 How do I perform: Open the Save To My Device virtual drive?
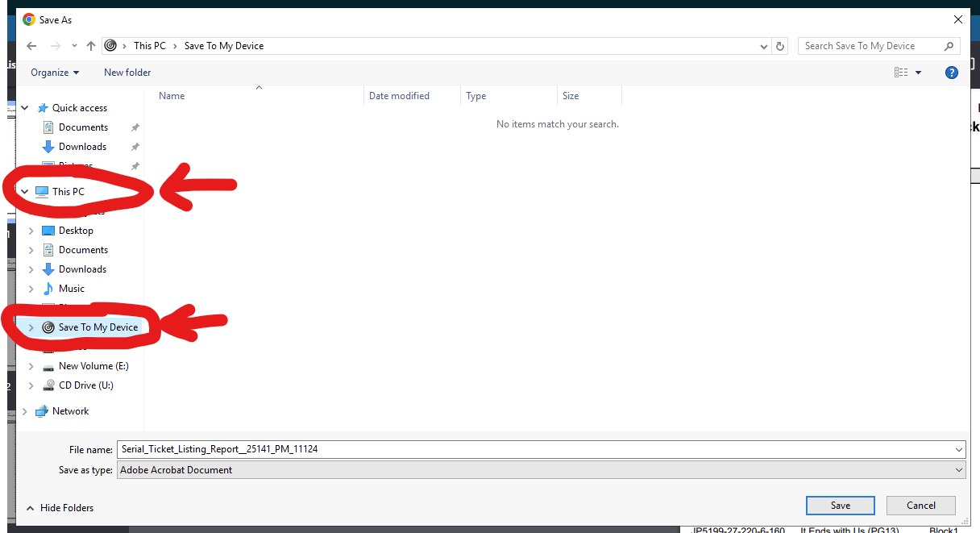[97, 327]
